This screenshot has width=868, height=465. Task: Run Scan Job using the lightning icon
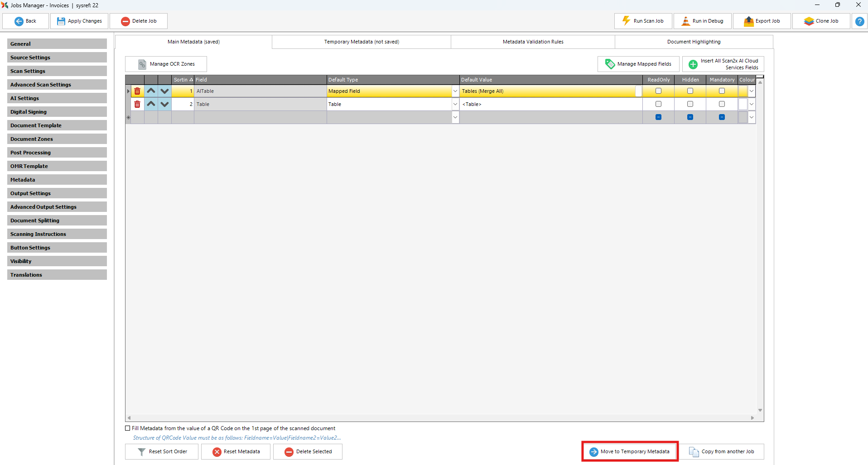click(x=626, y=21)
